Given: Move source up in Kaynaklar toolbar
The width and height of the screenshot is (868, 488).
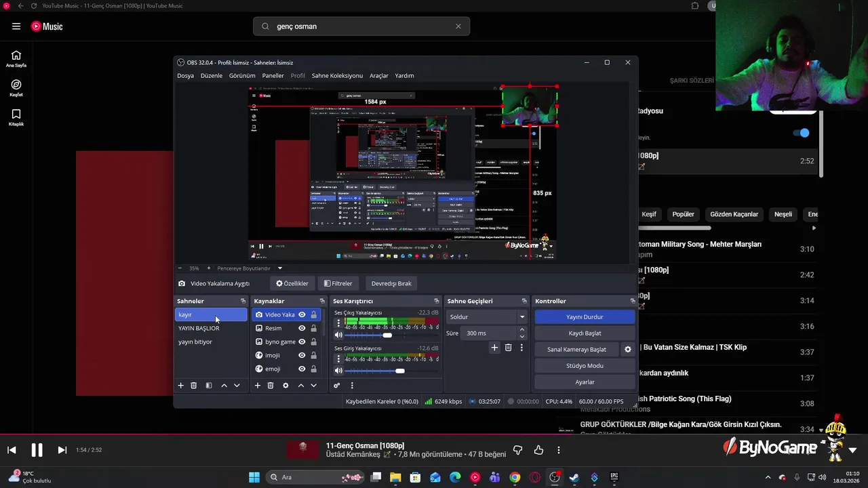Looking at the screenshot, I should point(300,386).
